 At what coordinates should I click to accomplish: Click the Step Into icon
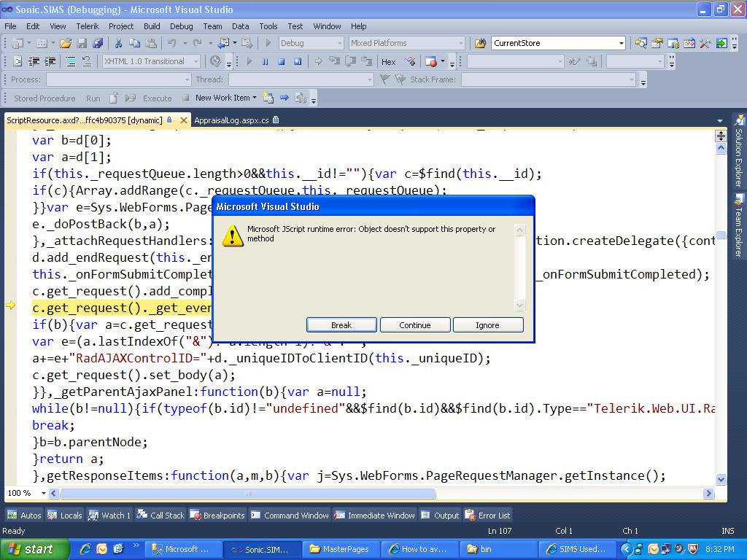334,61
